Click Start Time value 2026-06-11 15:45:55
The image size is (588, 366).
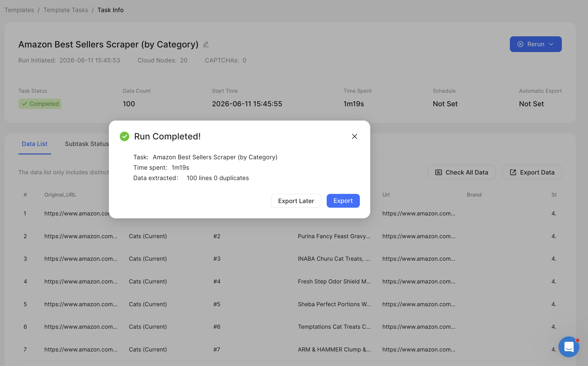coord(247,104)
